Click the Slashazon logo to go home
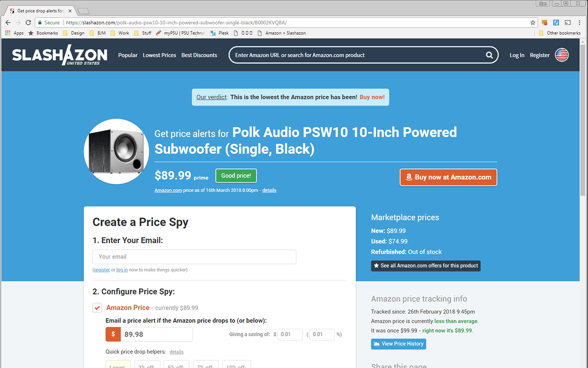 (60, 55)
